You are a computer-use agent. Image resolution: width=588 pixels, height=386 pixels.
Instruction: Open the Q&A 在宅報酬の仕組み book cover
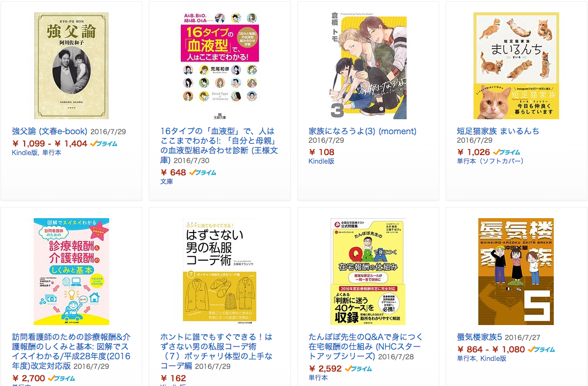(368, 272)
